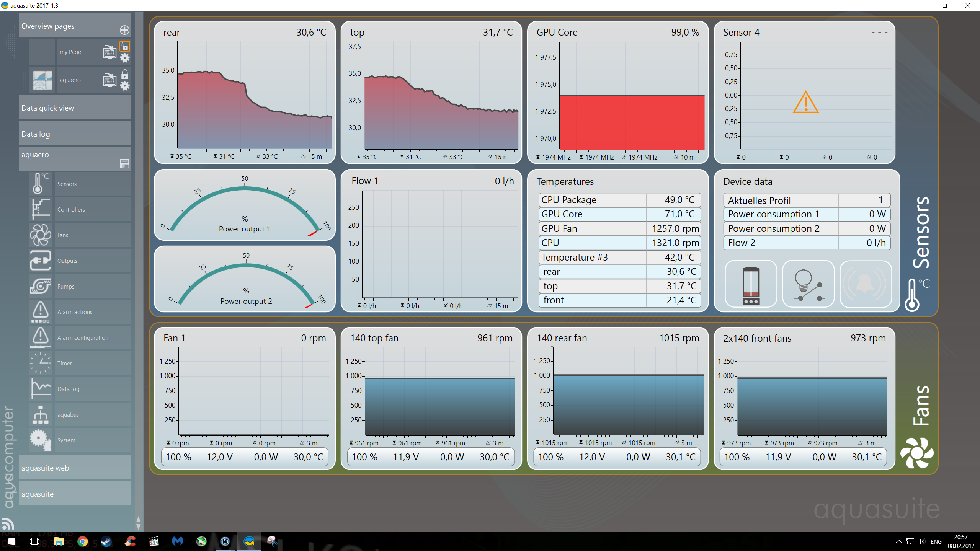980x551 pixels.
Task: Go to Outputs menu entry
Action: (x=93, y=261)
